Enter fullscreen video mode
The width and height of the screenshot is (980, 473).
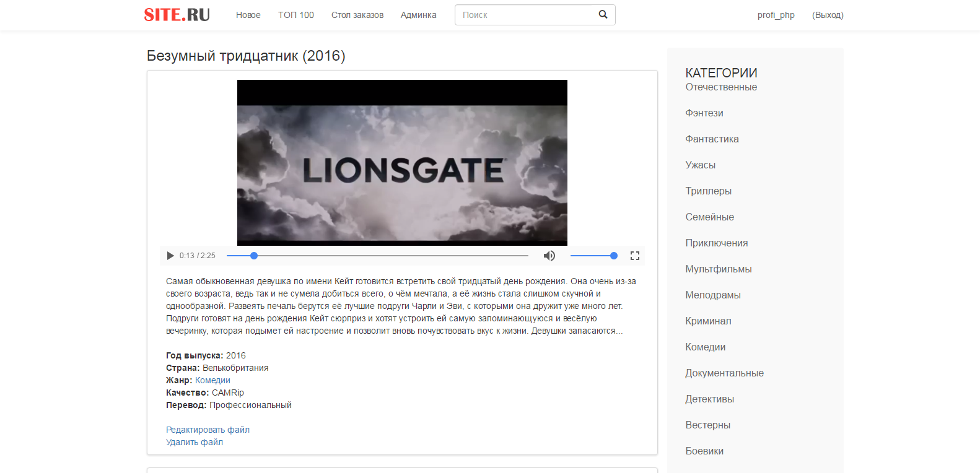click(x=635, y=256)
